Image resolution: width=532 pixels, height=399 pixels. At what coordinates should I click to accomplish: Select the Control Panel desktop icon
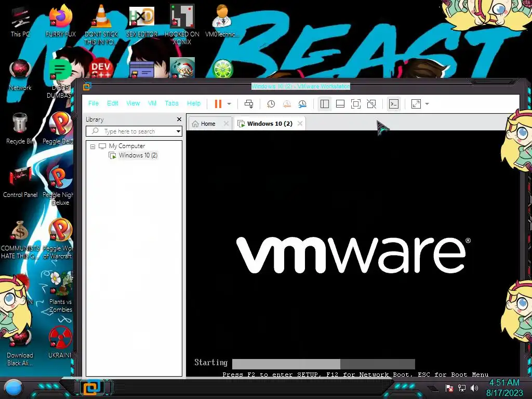coord(20,182)
